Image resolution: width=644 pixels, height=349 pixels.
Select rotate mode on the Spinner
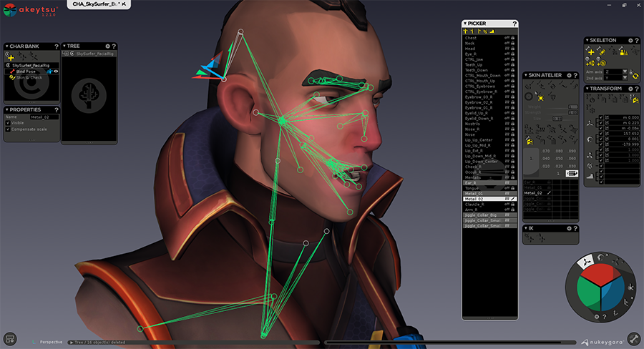pyautogui.click(x=601, y=257)
